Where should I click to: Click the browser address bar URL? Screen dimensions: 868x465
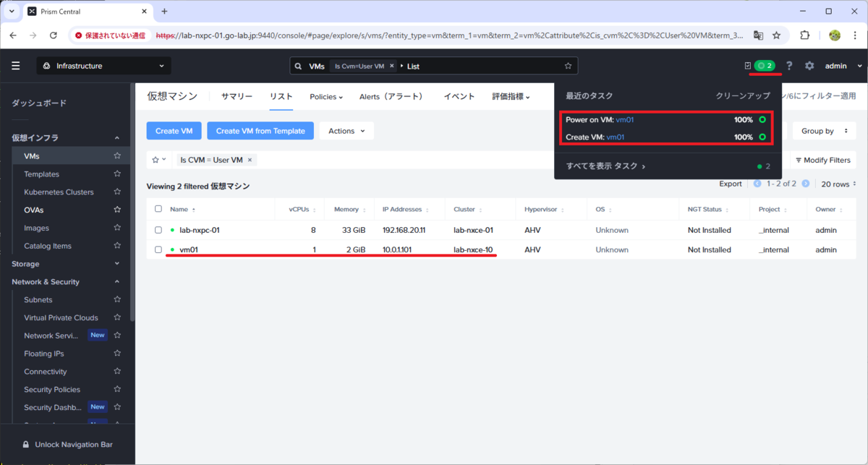pyautogui.click(x=448, y=35)
